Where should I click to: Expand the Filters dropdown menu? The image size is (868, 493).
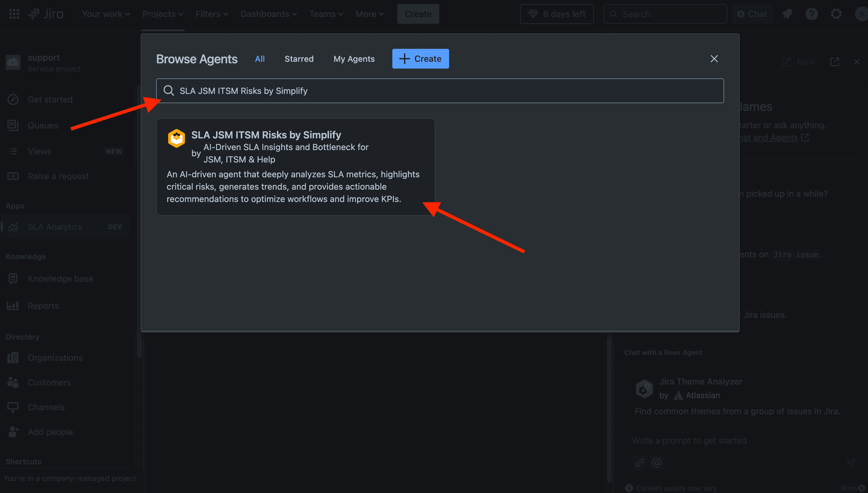click(x=211, y=13)
